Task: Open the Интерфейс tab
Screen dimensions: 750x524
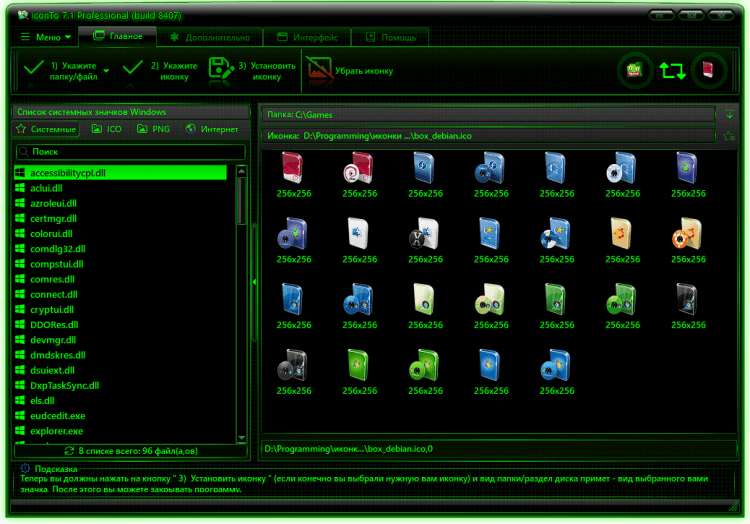Action: coord(307,37)
